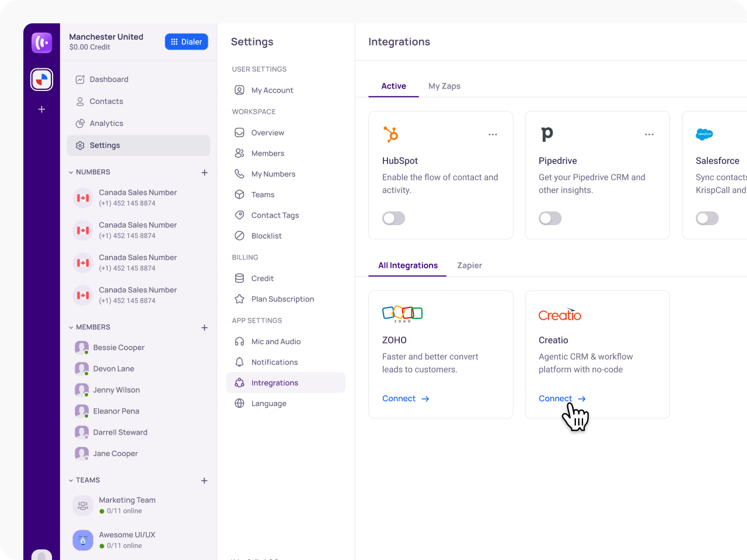This screenshot has width=747, height=560.
Task: Click the Members people icon in settings
Action: tap(239, 153)
